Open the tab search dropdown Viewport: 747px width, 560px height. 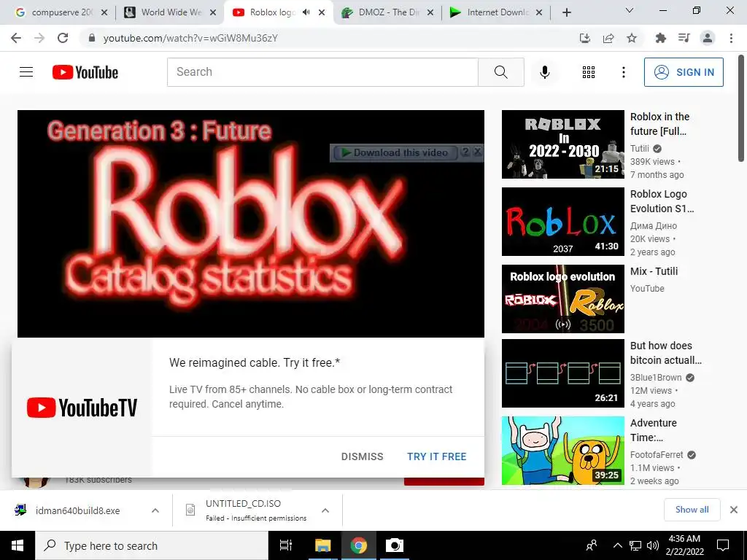[630, 10]
